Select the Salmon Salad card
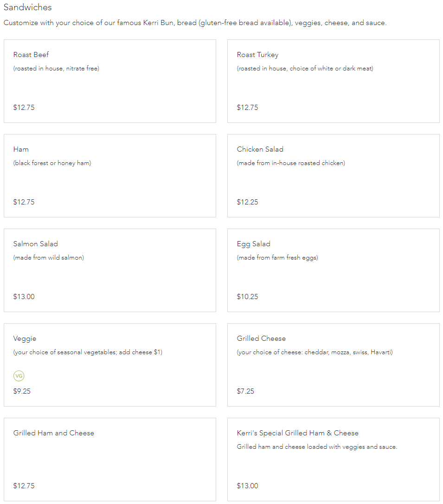 click(x=110, y=270)
